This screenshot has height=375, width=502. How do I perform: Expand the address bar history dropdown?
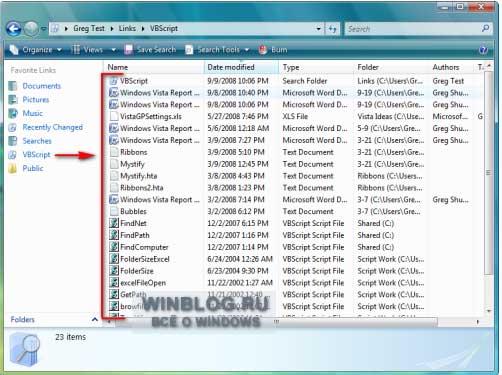319,29
